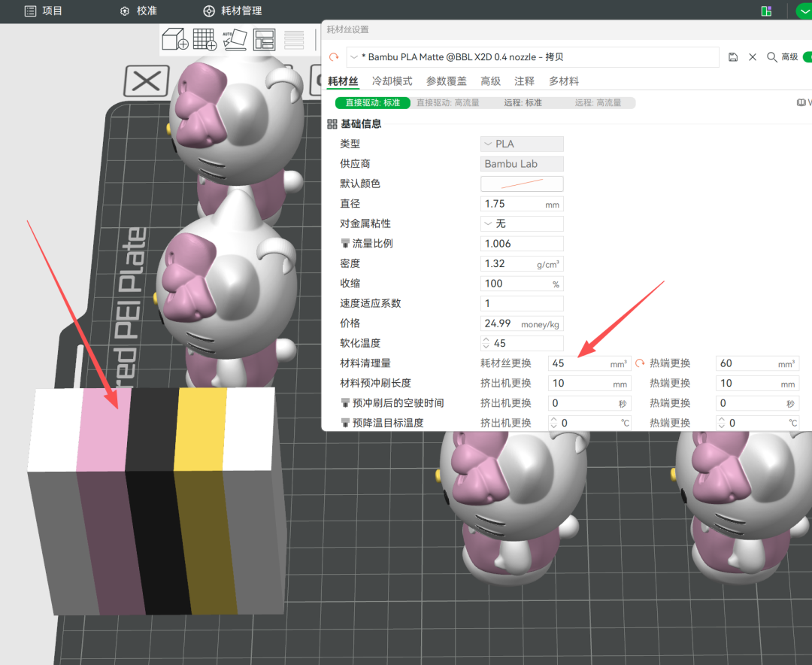This screenshot has width=812, height=665.
Task: Switch to the 高级 tab
Action: click(x=490, y=80)
